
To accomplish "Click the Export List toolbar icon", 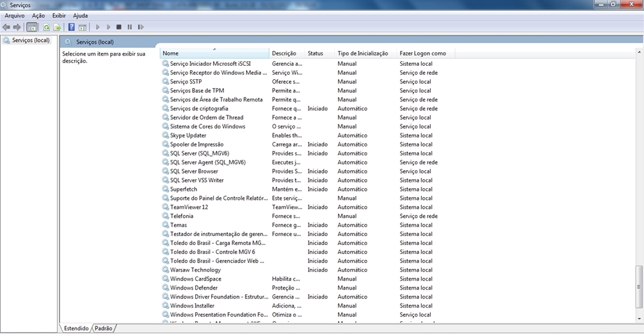I will point(57,27).
